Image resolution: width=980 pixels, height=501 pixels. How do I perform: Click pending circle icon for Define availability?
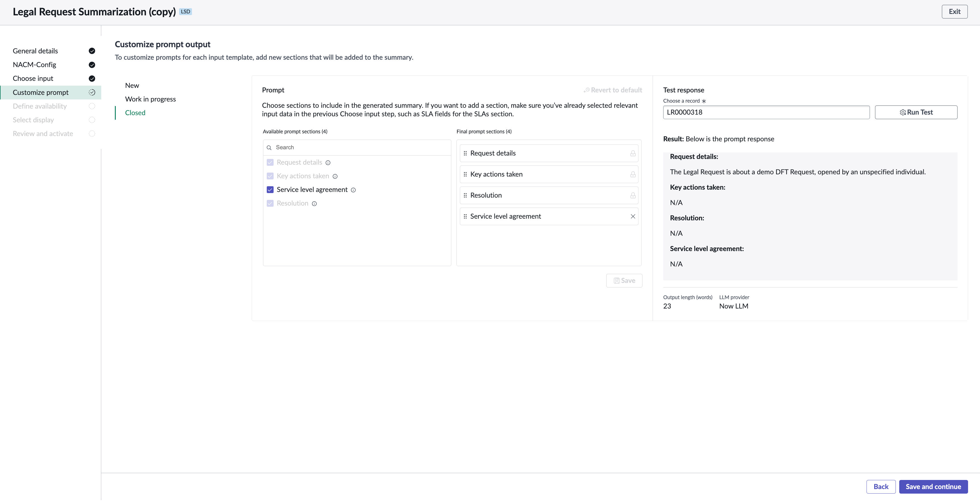click(92, 106)
